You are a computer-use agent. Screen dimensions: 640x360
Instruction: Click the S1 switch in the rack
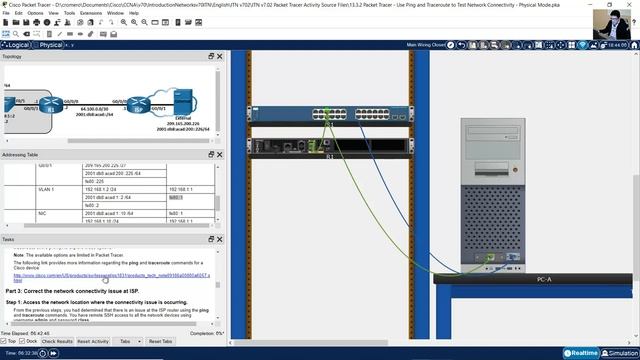point(330,114)
